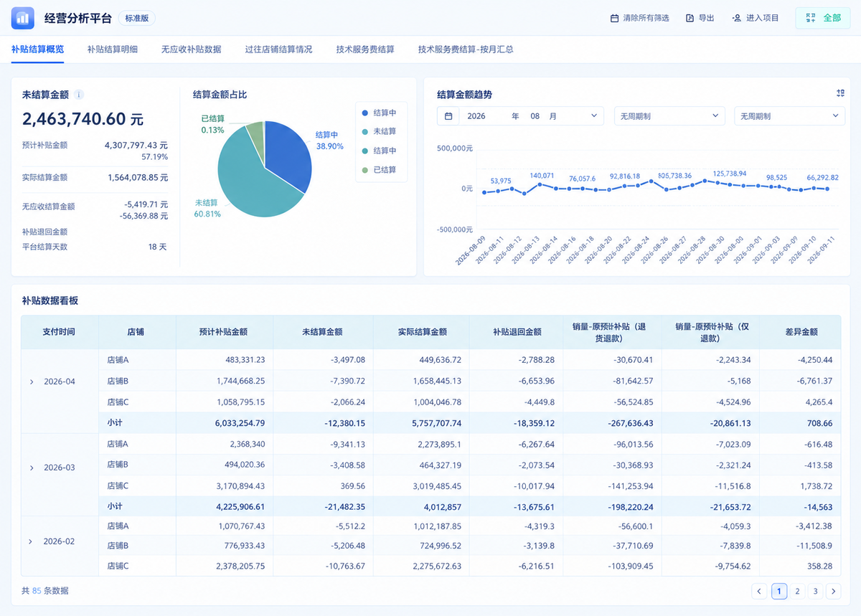Click the 2,463,740.60 元 total amount
The height and width of the screenshot is (616, 861).
pyautogui.click(x=83, y=119)
